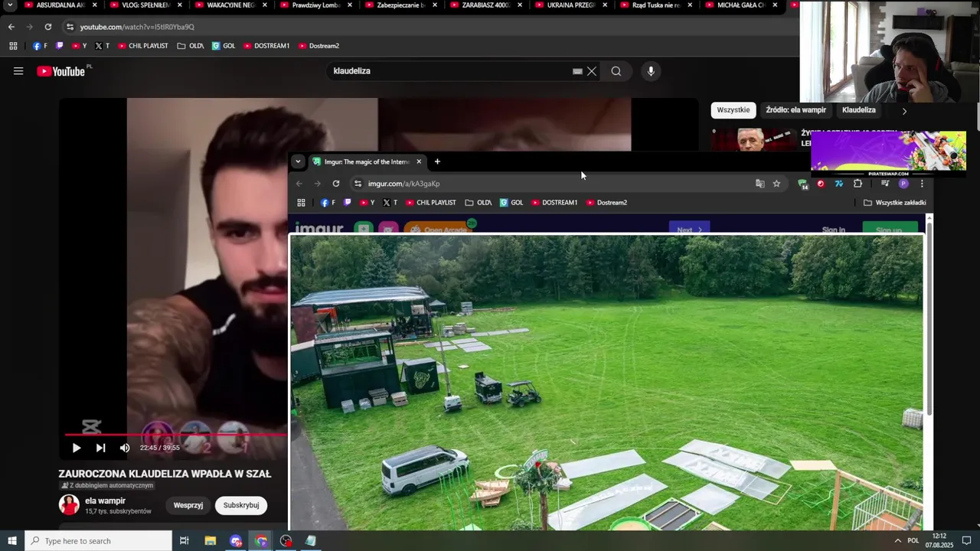Switch to the Prawdziwy Lomba tab
Viewport: 980px width, 551px height.
pyautogui.click(x=315, y=5)
